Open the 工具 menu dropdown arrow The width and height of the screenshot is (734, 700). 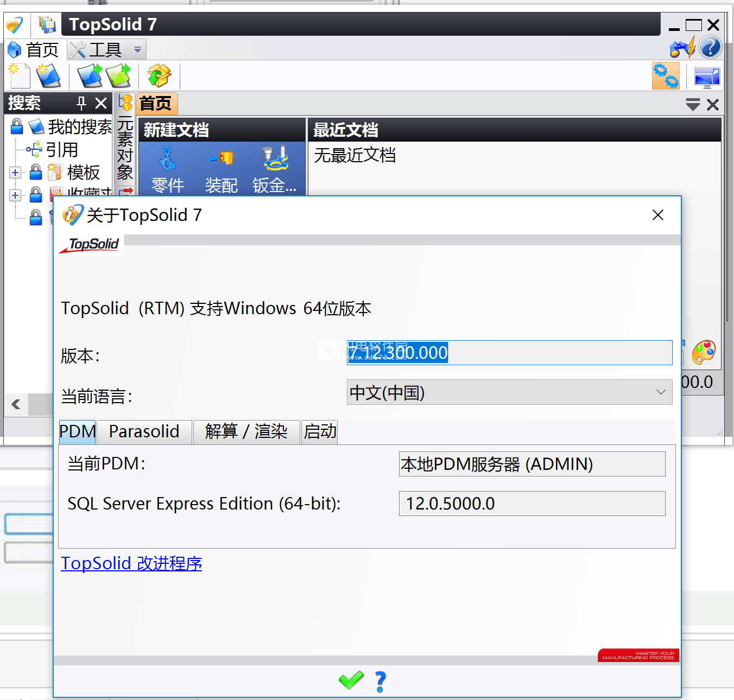coord(137,50)
